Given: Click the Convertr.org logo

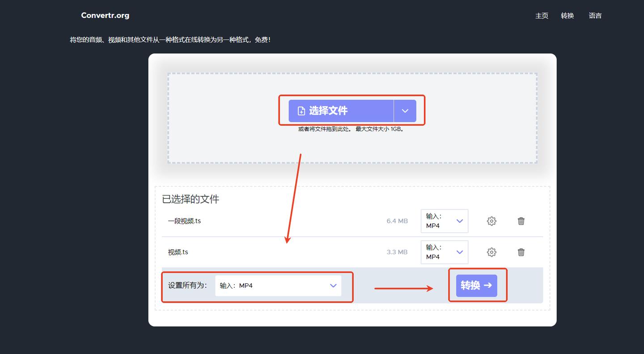Looking at the screenshot, I should [105, 15].
